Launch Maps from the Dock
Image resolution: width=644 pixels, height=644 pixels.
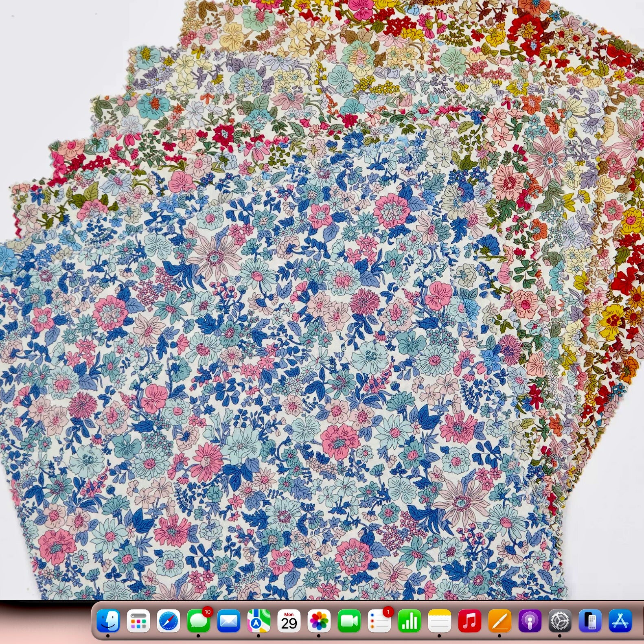259,621
